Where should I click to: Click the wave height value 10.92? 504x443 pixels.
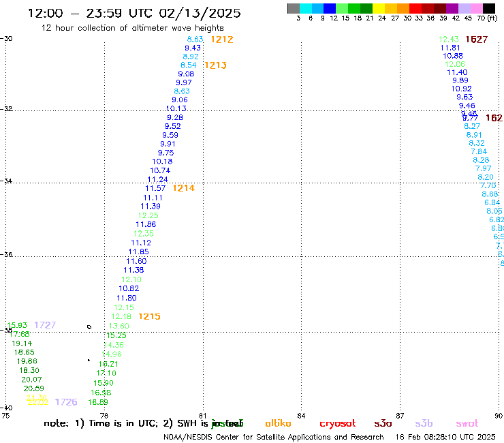coord(462,89)
